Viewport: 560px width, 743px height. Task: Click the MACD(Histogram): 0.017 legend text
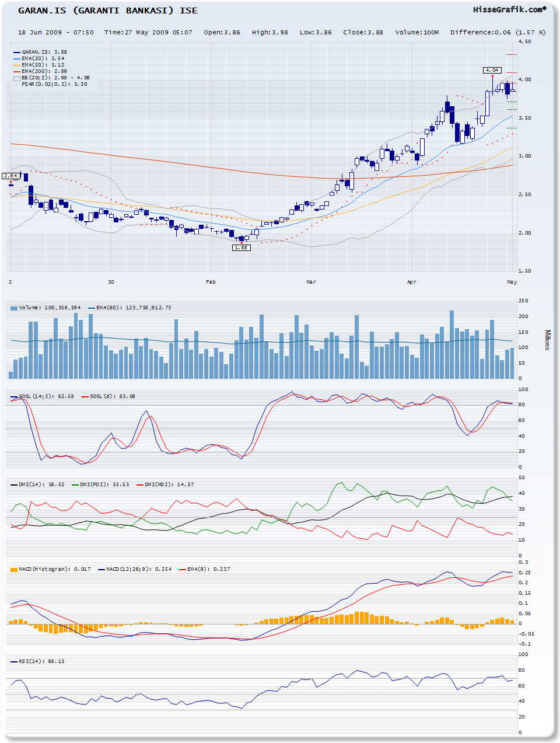[x=54, y=569]
